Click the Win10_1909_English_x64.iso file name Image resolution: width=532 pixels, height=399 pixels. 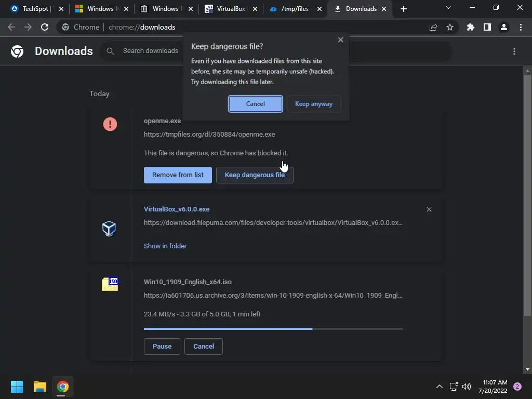point(188,282)
